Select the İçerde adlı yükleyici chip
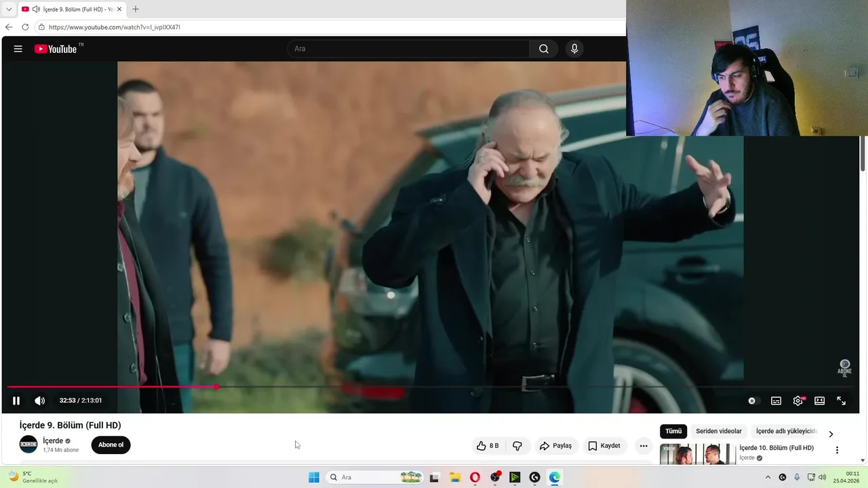Screen dimensions: 868x488 [x=787, y=431]
